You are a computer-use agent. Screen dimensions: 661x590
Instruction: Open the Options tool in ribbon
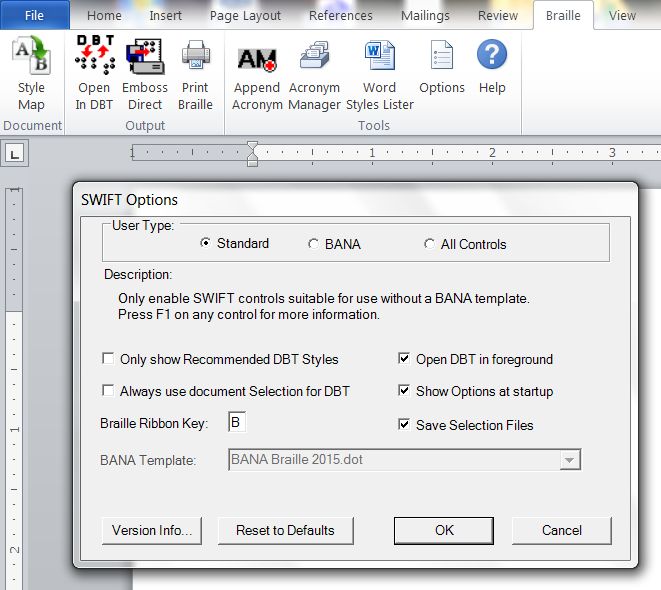[x=442, y=67]
